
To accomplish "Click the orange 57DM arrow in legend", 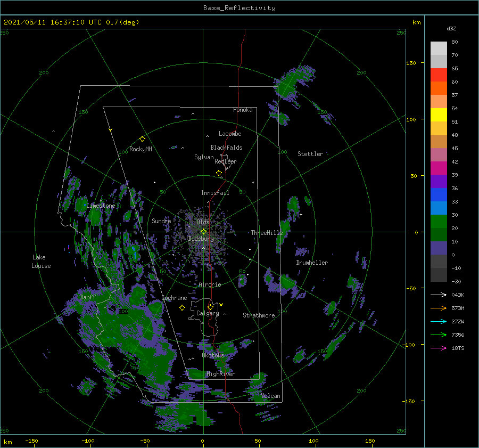I will click(439, 308).
